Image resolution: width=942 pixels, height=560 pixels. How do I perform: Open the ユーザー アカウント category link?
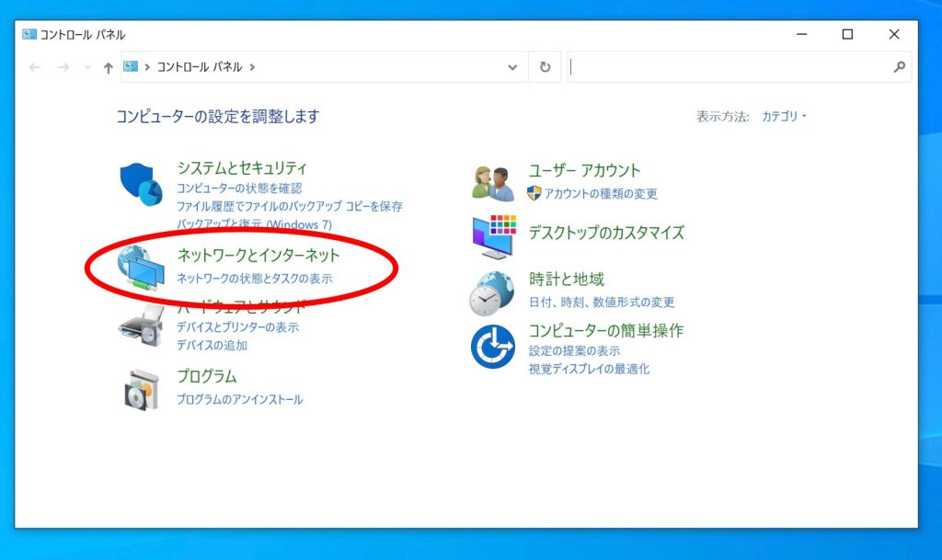click(x=584, y=170)
